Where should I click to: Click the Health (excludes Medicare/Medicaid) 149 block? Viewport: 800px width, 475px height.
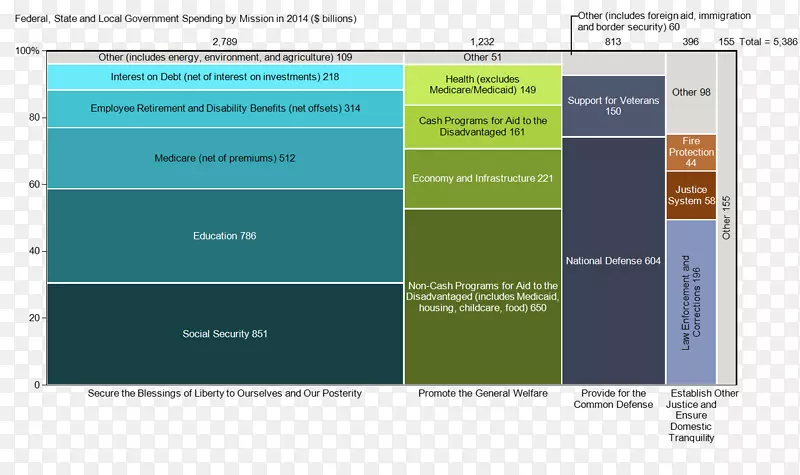pyautogui.click(x=483, y=84)
